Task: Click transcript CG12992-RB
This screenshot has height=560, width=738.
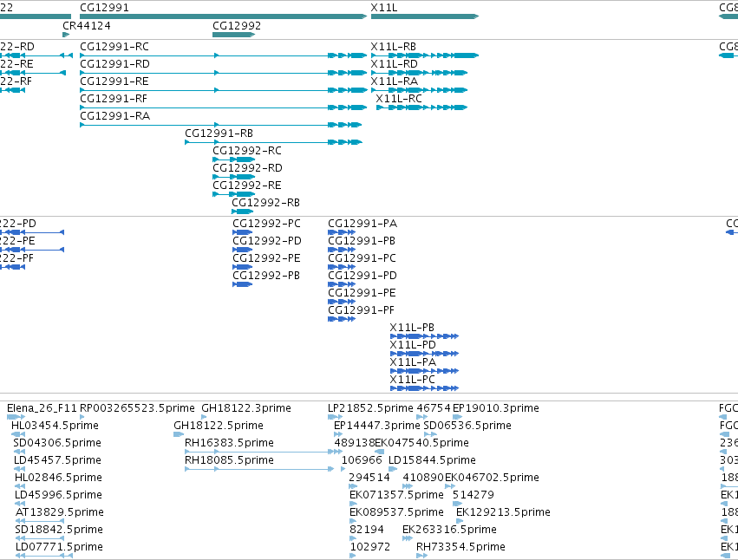Action: pos(243,212)
